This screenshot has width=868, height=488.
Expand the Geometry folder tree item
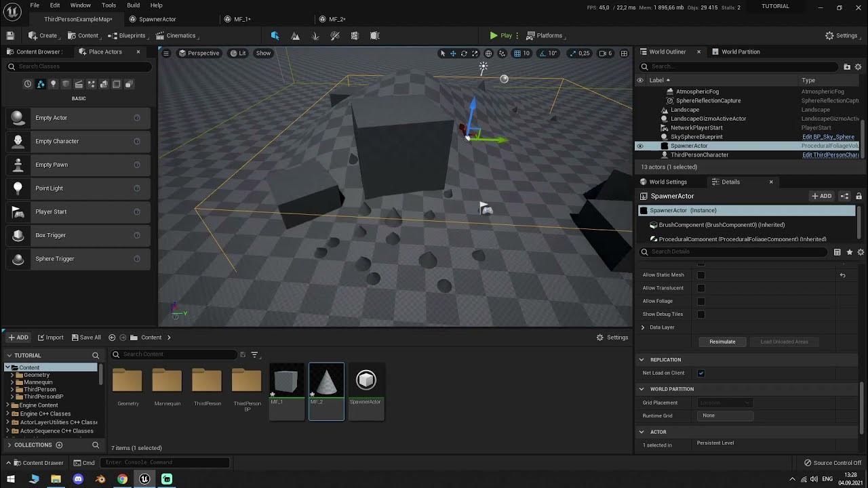[x=12, y=375]
